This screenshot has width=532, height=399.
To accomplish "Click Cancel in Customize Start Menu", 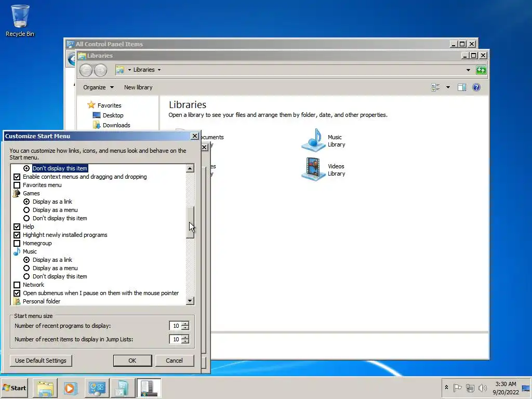I will (x=175, y=361).
